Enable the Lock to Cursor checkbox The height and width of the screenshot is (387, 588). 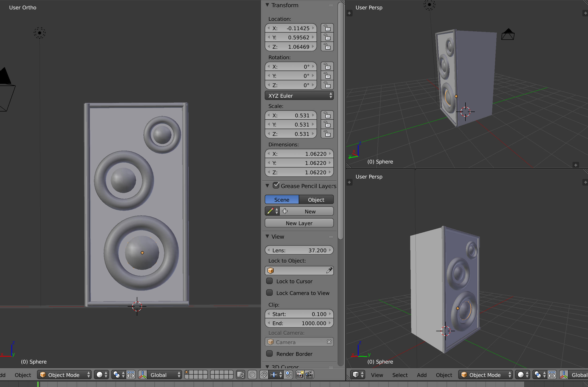tap(270, 281)
